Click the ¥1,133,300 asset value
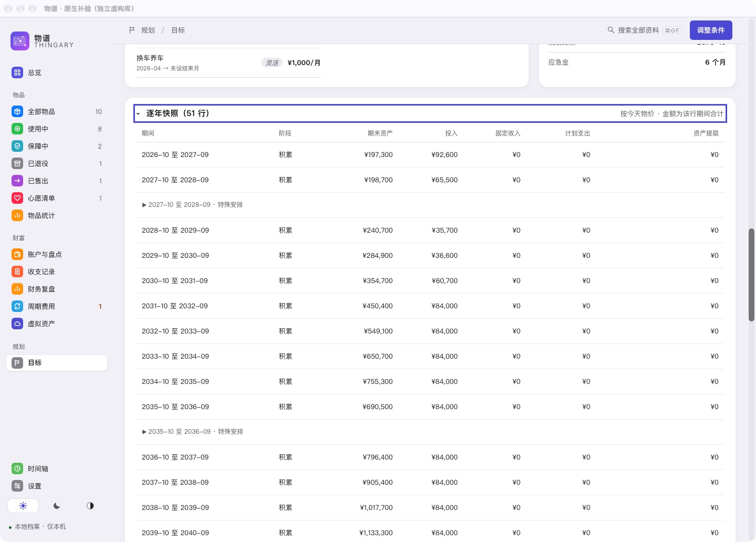756x542 pixels. click(x=376, y=533)
